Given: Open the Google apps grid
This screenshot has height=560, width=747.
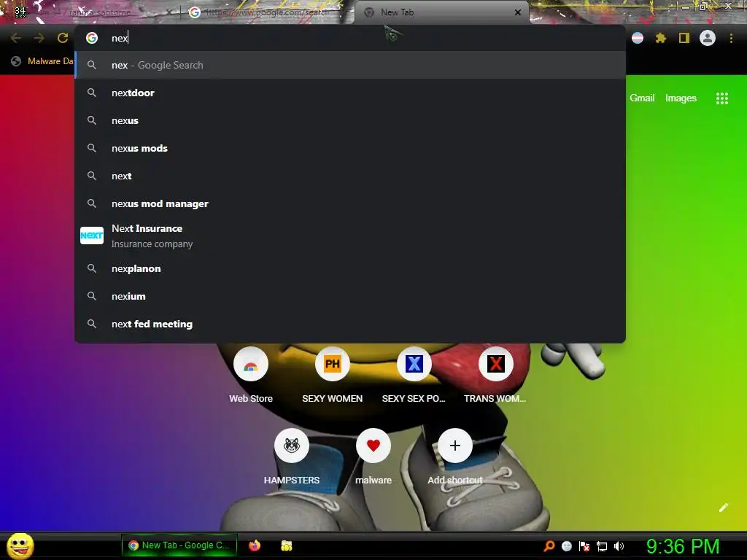Looking at the screenshot, I should coord(722,98).
